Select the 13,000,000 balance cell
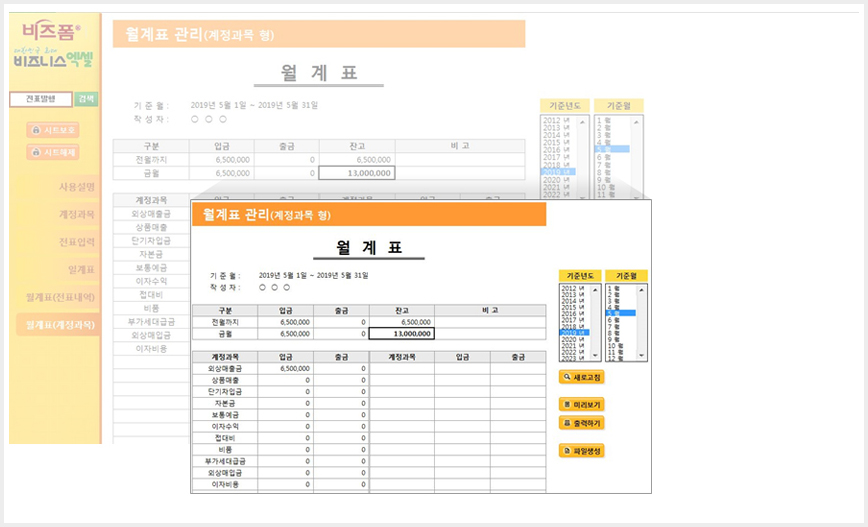Viewport: 868px width, 527px height. (401, 334)
